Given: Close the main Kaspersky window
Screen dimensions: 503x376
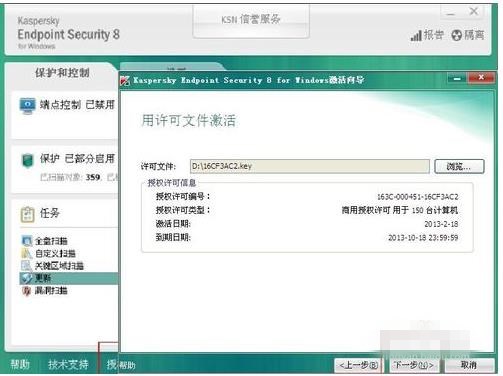Looking at the screenshot, I should (473, 11).
